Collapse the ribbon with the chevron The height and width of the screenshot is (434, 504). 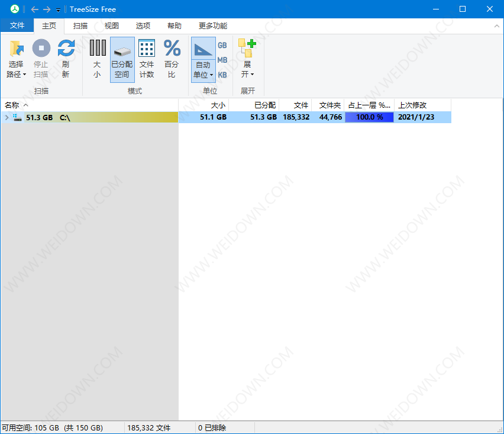click(497, 26)
